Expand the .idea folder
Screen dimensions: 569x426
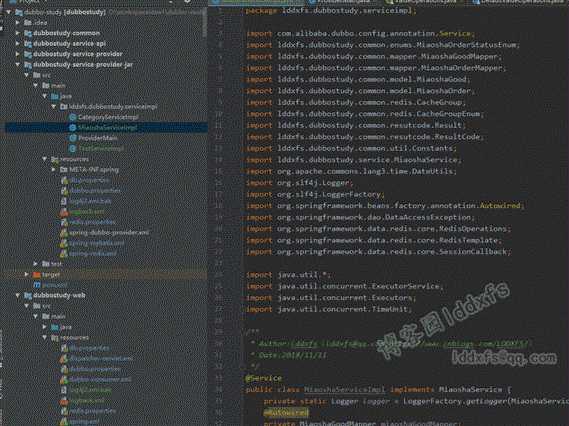click(17, 23)
